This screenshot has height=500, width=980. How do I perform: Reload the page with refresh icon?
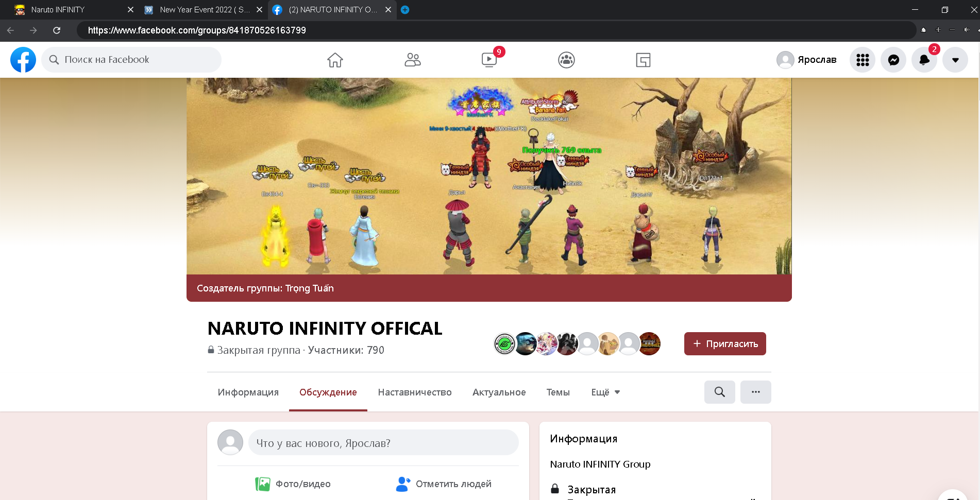coord(57,30)
